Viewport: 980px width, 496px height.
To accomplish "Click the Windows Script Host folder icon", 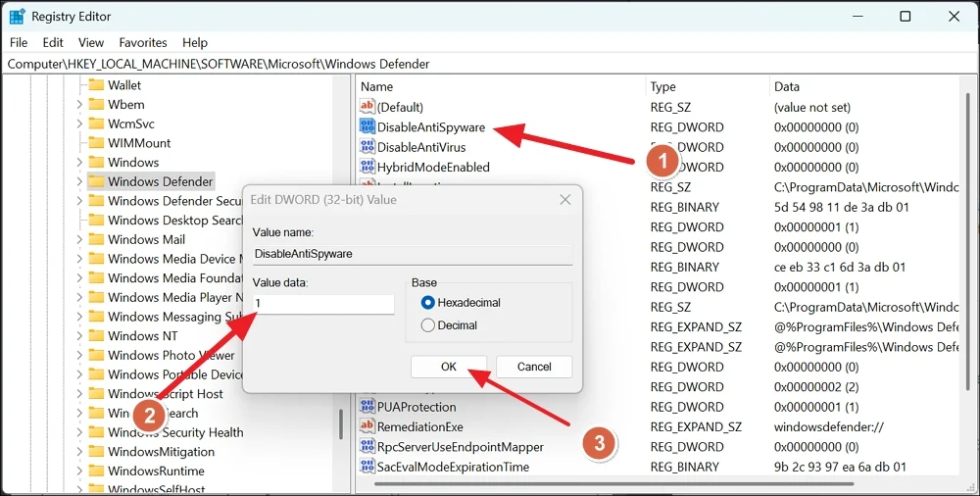I will click(96, 393).
